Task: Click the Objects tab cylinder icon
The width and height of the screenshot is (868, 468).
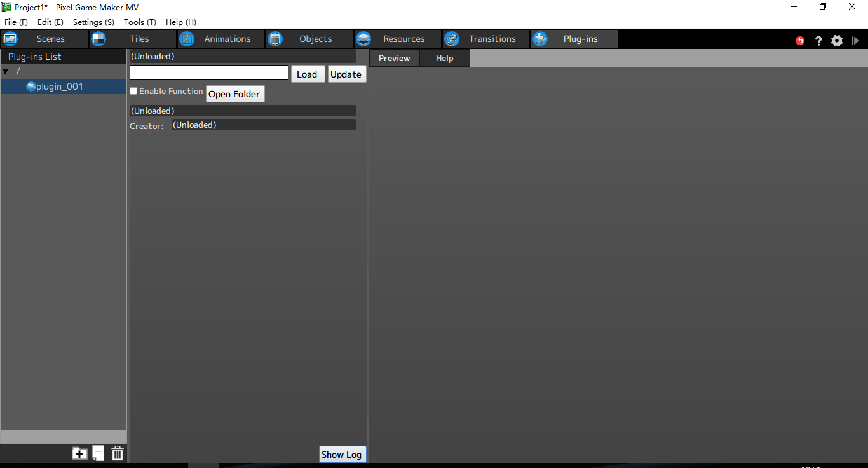Action: click(x=275, y=39)
